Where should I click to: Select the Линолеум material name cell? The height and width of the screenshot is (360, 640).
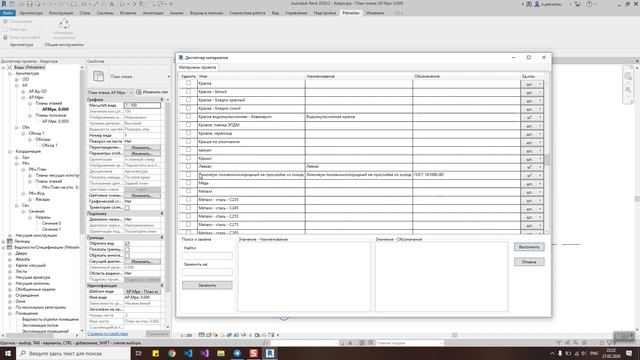[x=251, y=175]
